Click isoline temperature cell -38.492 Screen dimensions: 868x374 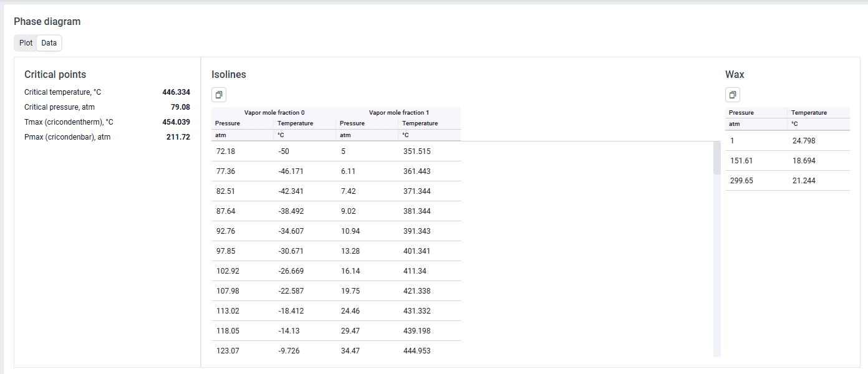click(x=305, y=211)
